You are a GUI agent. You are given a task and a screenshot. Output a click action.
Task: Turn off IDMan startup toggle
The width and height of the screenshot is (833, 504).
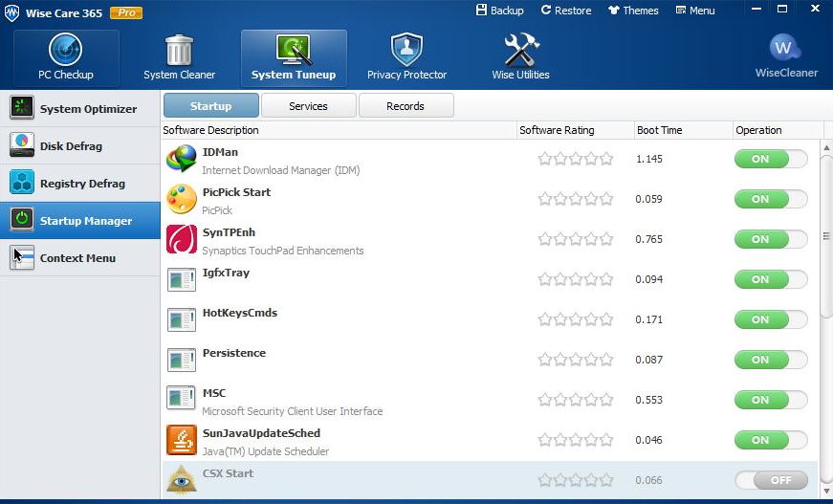[x=771, y=159]
